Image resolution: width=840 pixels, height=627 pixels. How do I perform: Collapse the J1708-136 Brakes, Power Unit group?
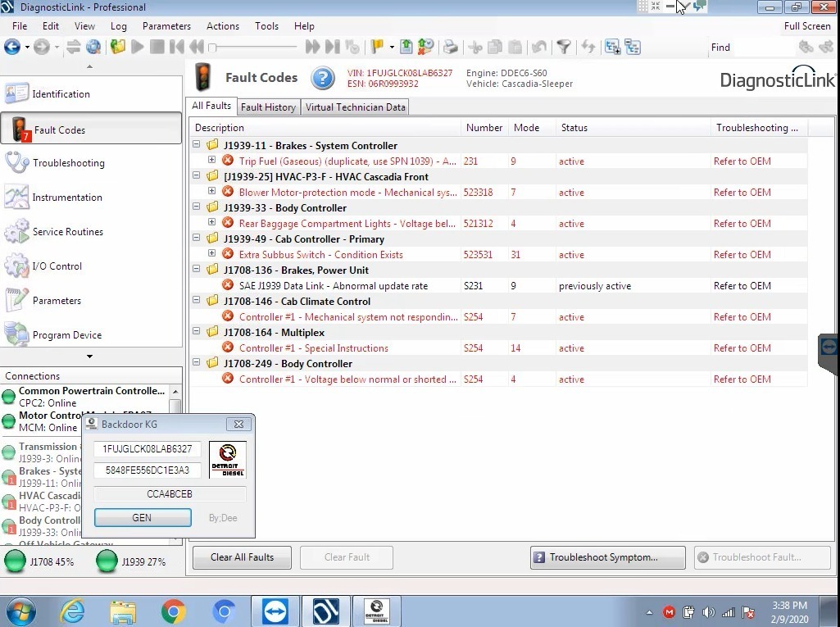pyautogui.click(x=197, y=269)
